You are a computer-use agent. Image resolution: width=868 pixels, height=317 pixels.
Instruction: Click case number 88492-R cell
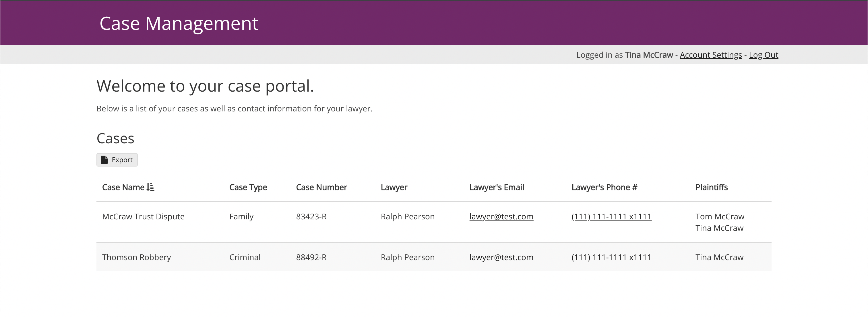[311, 257]
